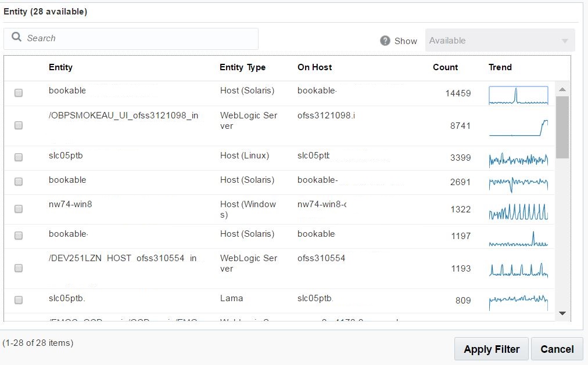The width and height of the screenshot is (588, 365).
Task: Click the count value 1197
Action: tap(461, 236)
